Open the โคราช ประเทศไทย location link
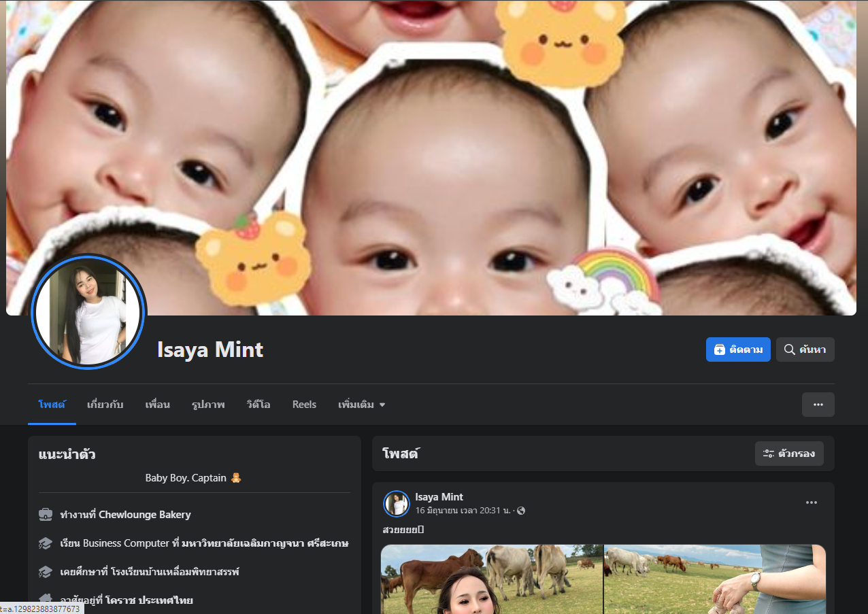 [x=148, y=600]
